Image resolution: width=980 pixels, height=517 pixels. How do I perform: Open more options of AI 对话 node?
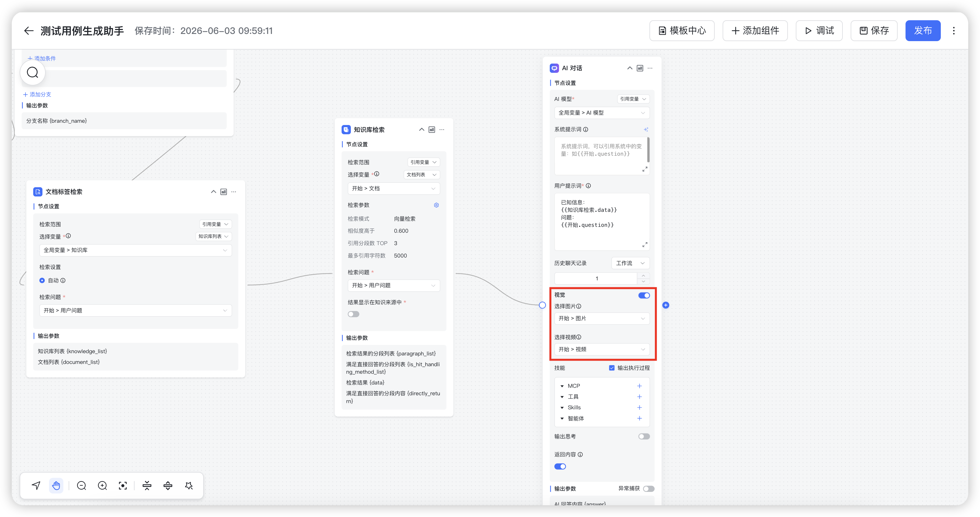650,68
